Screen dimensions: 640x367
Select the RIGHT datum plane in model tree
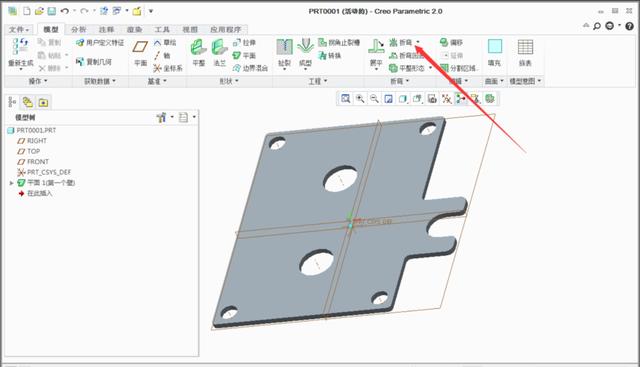pyautogui.click(x=32, y=140)
